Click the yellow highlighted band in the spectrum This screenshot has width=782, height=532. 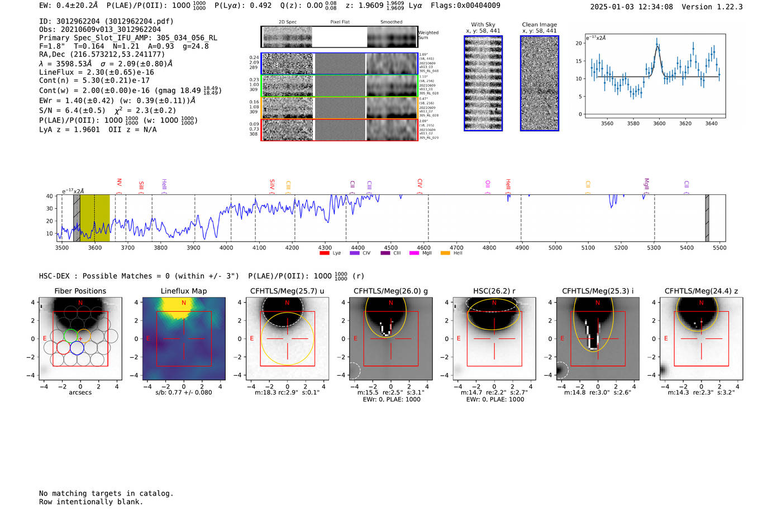pyautogui.click(x=95, y=218)
